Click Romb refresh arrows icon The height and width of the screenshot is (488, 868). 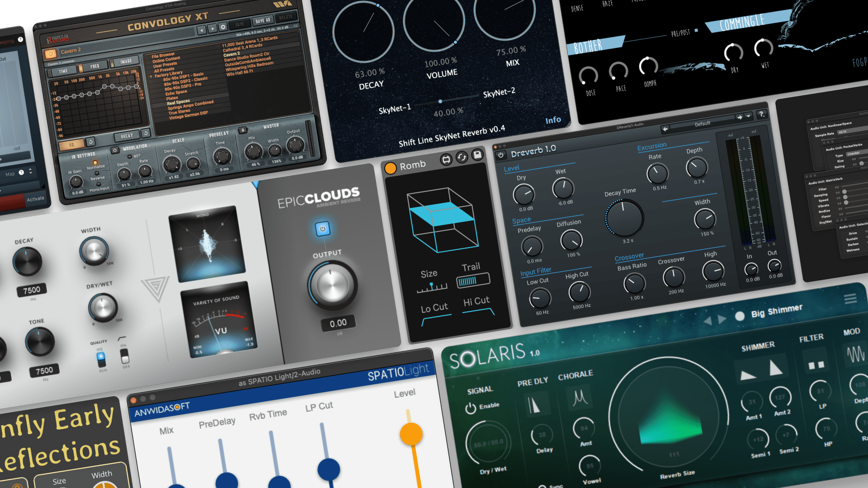[462, 157]
